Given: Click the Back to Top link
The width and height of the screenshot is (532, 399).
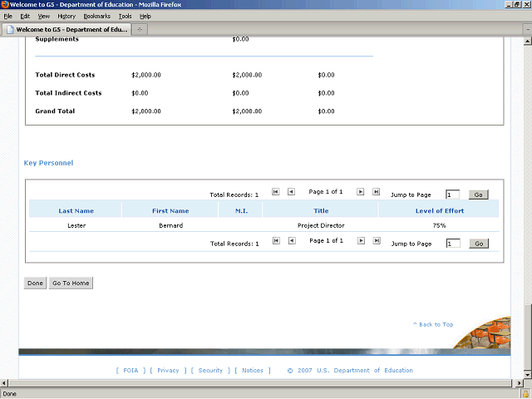Looking at the screenshot, I should point(433,324).
